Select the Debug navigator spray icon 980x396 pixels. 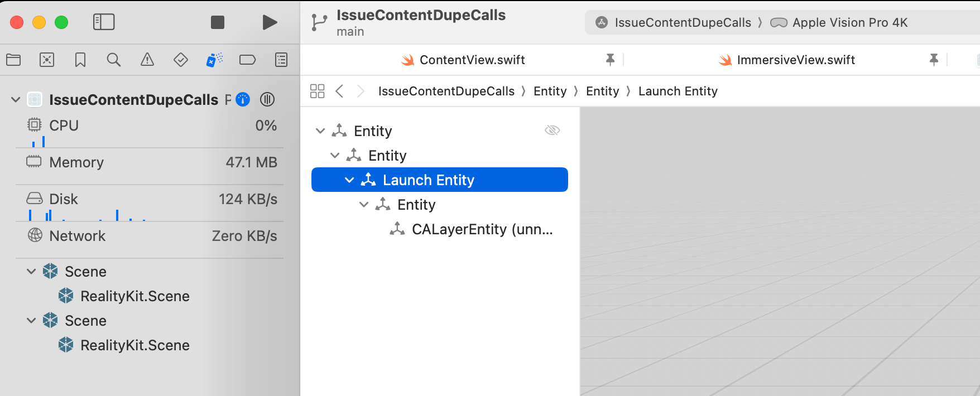[x=214, y=60]
